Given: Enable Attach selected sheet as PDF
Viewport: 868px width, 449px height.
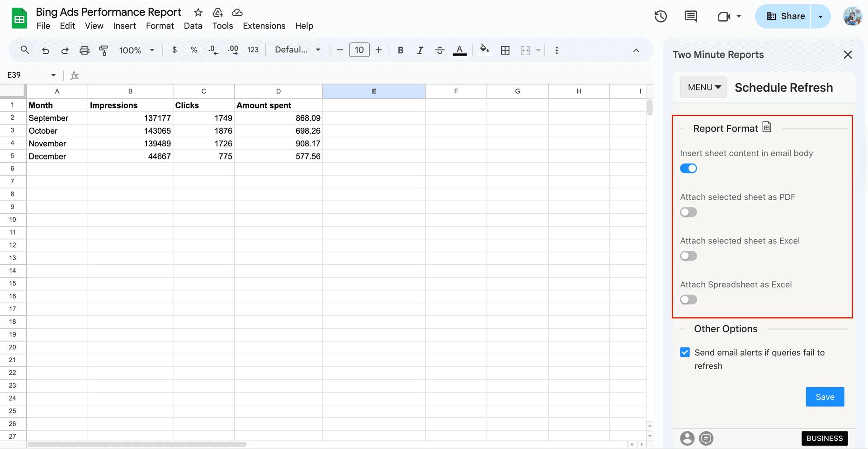Looking at the screenshot, I should (688, 212).
